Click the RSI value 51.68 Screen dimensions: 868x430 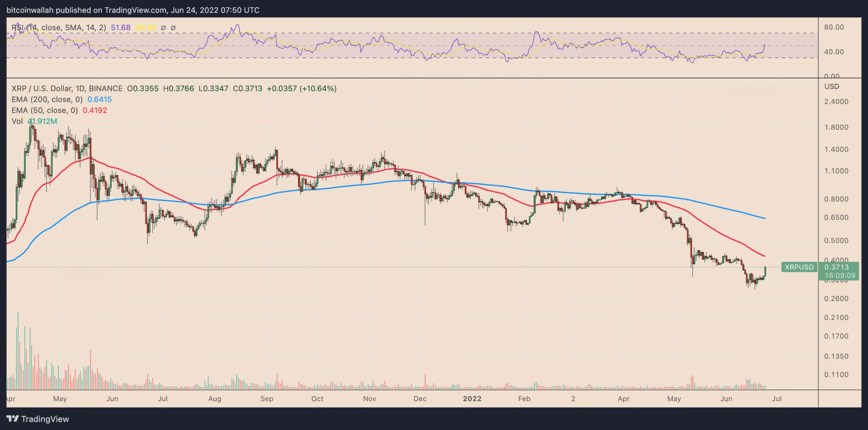[x=121, y=27]
